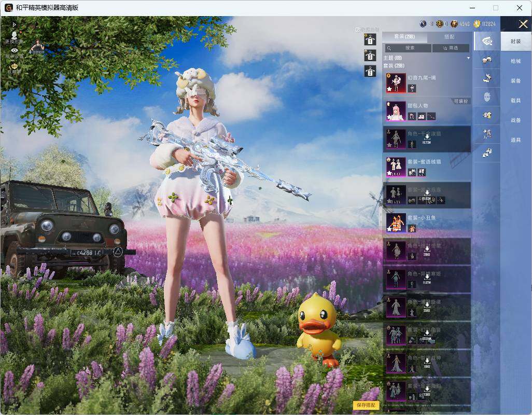Click the 搜索 search field
This screenshot has height=415, width=532.
(408, 48)
